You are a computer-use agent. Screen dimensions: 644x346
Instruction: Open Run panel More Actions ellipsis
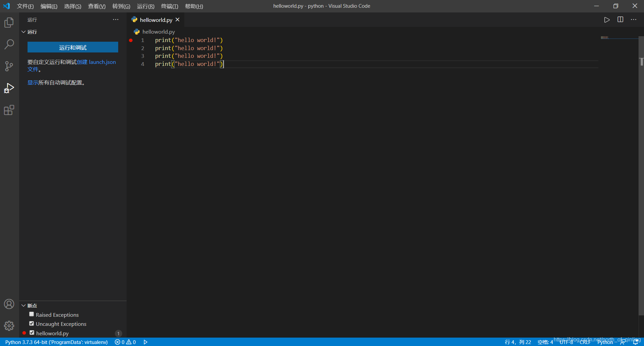(x=116, y=20)
